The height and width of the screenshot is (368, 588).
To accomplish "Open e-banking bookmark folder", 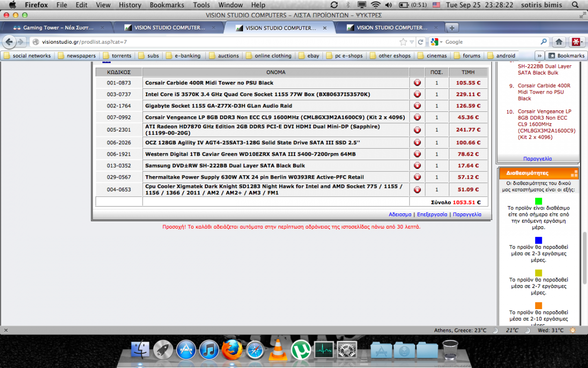I will (x=183, y=55).
